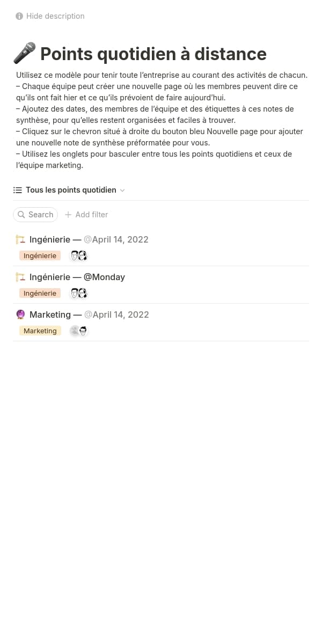Click the @April 14, 2022 date on Marketing row

(x=116, y=314)
